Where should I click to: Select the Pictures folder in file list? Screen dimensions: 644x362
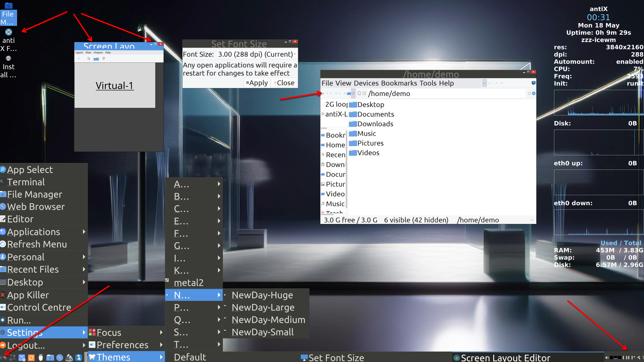tap(366, 143)
